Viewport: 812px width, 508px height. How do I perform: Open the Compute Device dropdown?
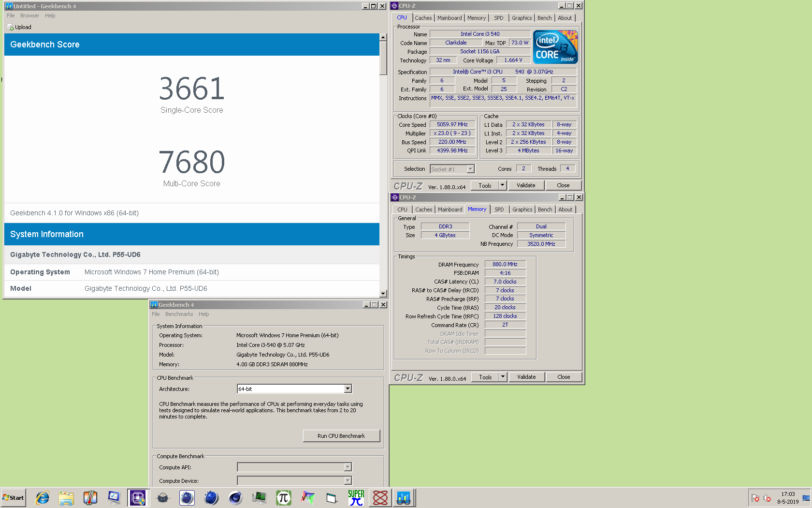348,481
